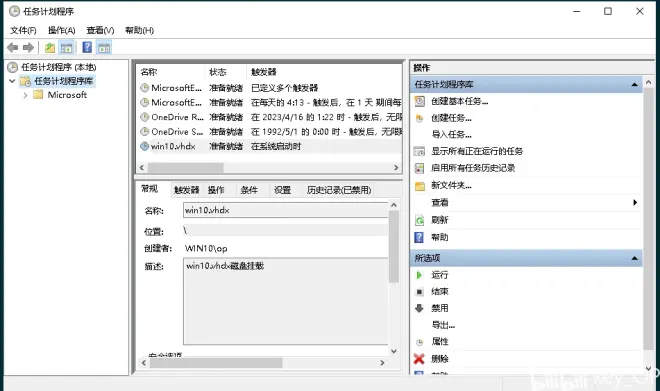The height and width of the screenshot is (391, 660).
Task: Click the black 结束 stop icon
Action: coord(419,292)
